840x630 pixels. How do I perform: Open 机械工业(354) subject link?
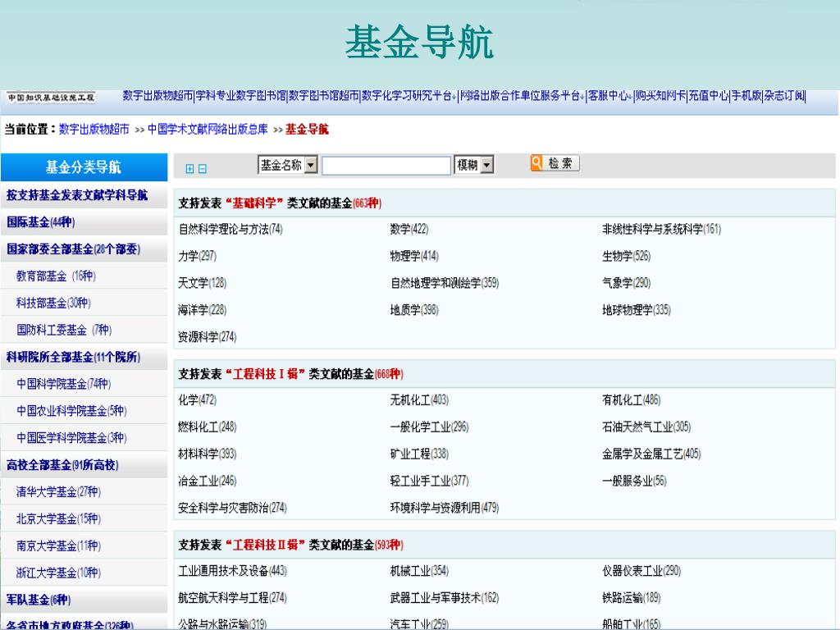point(419,571)
